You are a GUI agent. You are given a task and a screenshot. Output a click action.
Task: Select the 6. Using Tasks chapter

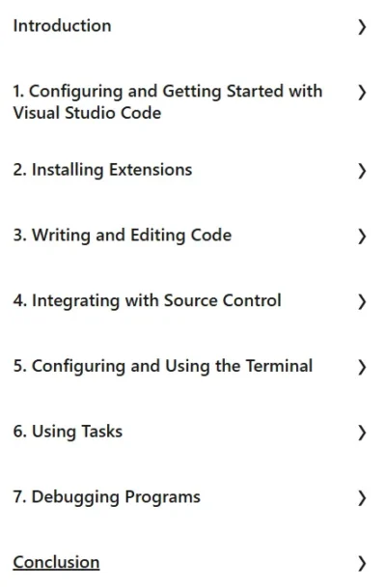click(68, 432)
